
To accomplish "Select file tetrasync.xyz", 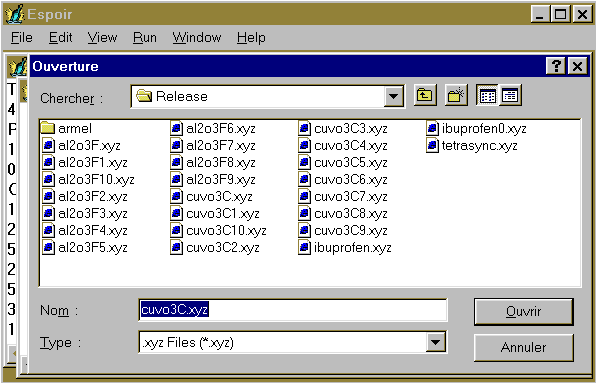I will click(x=472, y=146).
